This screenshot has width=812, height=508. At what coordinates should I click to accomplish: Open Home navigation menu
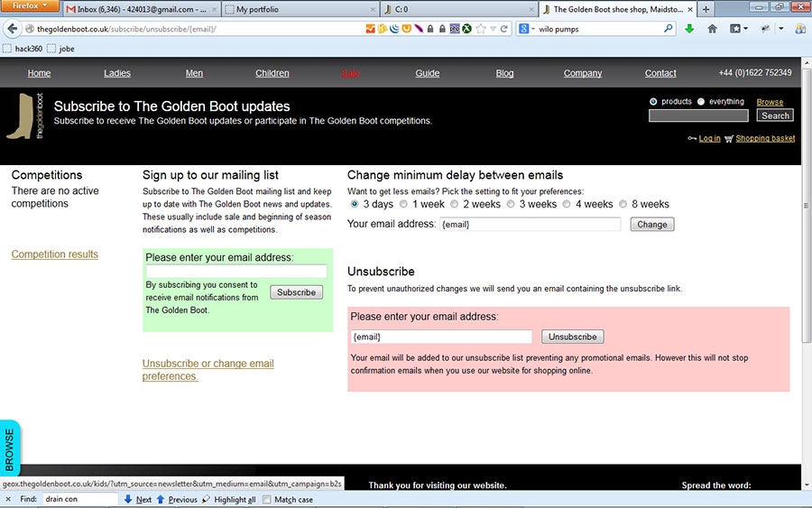[x=39, y=73]
